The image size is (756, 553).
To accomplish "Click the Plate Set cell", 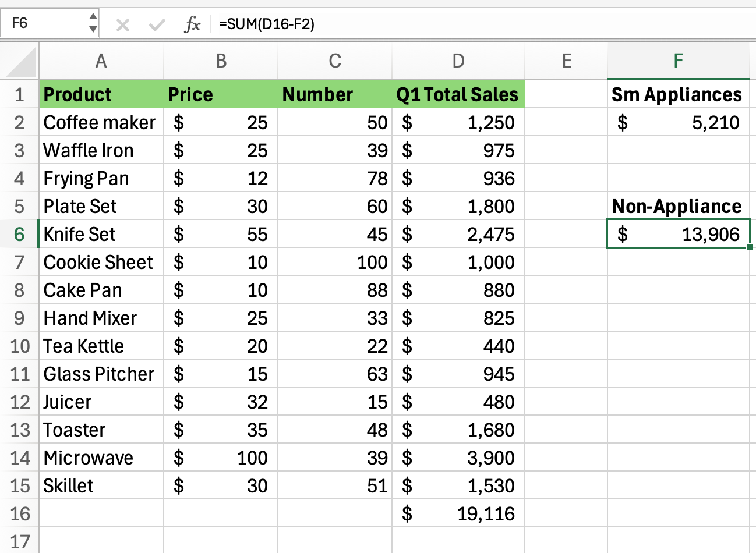I will (101, 206).
